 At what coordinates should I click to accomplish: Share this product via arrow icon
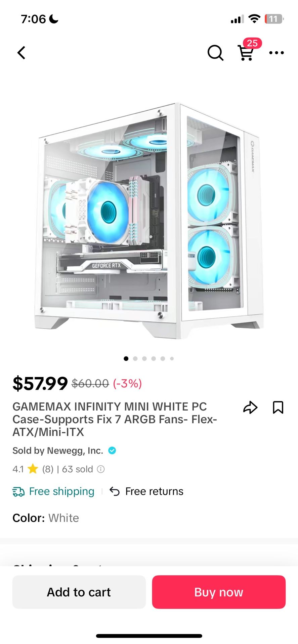coord(250,407)
